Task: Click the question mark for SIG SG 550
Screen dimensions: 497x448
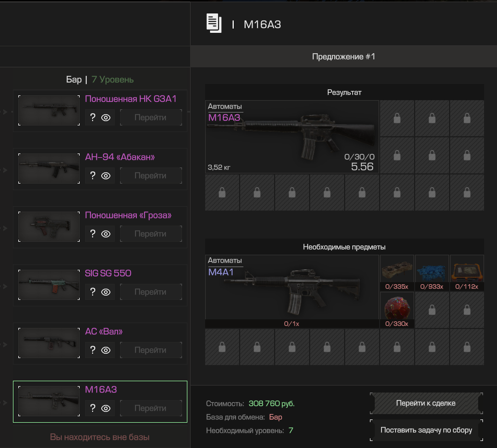Action: click(93, 292)
